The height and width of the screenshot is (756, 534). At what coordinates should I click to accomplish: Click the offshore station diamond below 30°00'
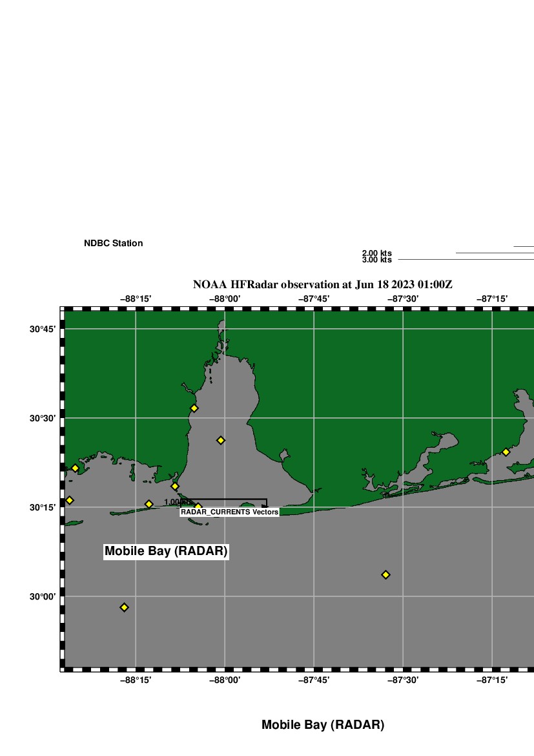click(124, 607)
